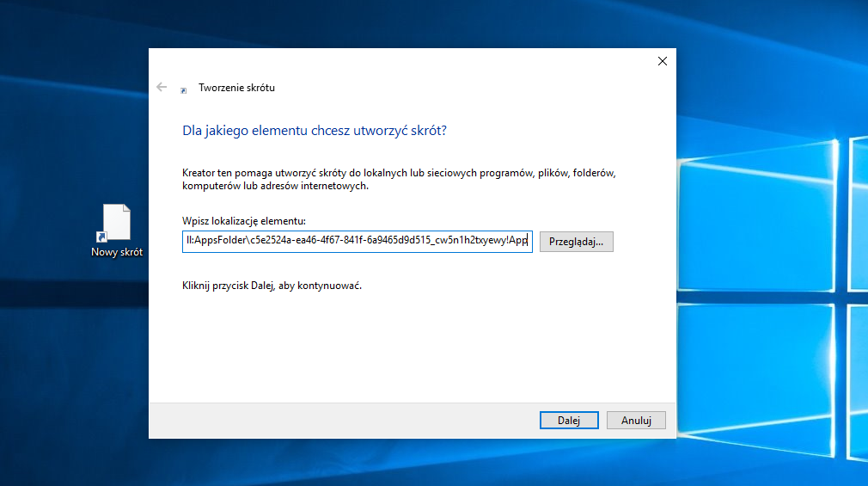Click the Kreator ten pomaga description paragraph
The height and width of the screenshot is (486, 868).
pyautogui.click(x=399, y=180)
